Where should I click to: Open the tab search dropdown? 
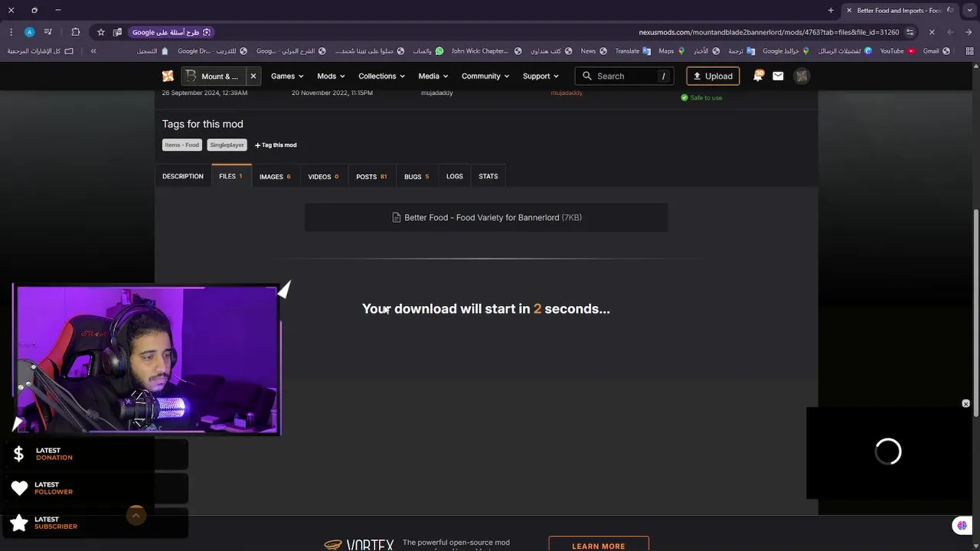970,10
